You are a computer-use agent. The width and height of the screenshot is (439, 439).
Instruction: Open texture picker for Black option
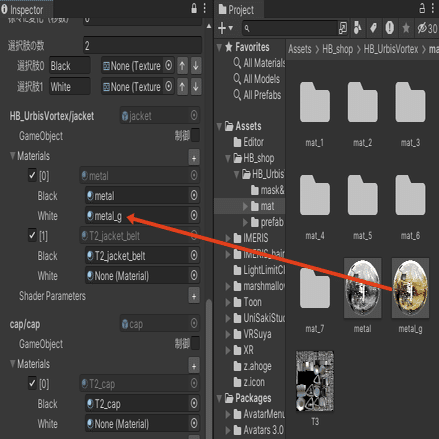point(169,65)
